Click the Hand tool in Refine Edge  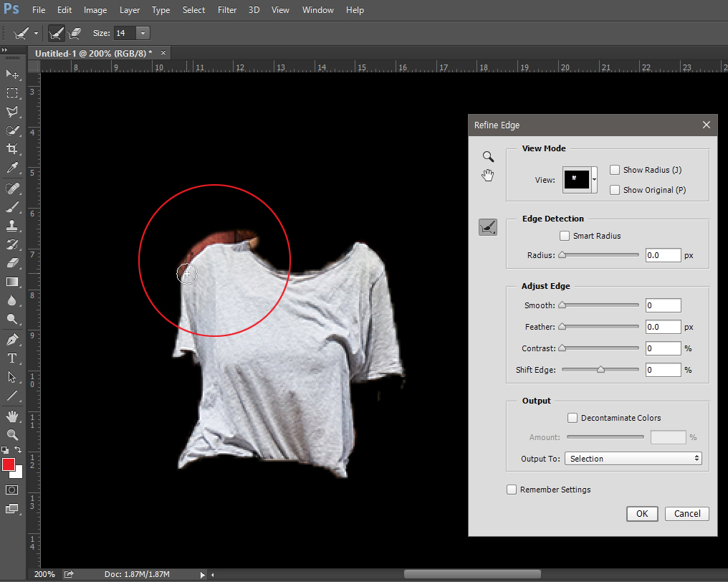coord(487,175)
